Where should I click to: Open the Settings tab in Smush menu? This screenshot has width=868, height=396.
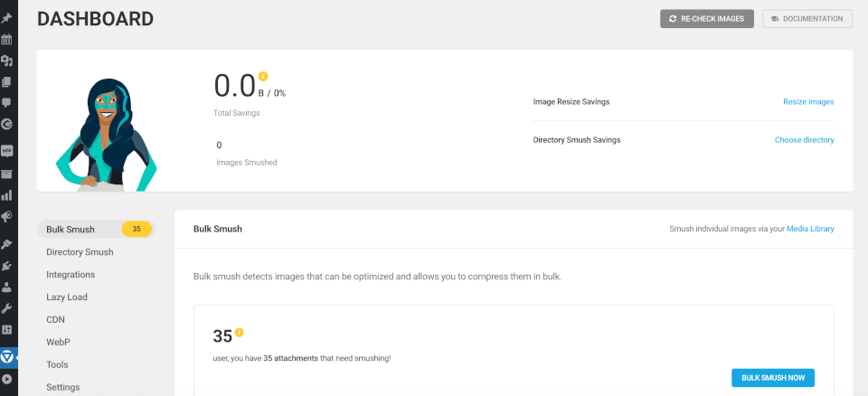pos(62,387)
